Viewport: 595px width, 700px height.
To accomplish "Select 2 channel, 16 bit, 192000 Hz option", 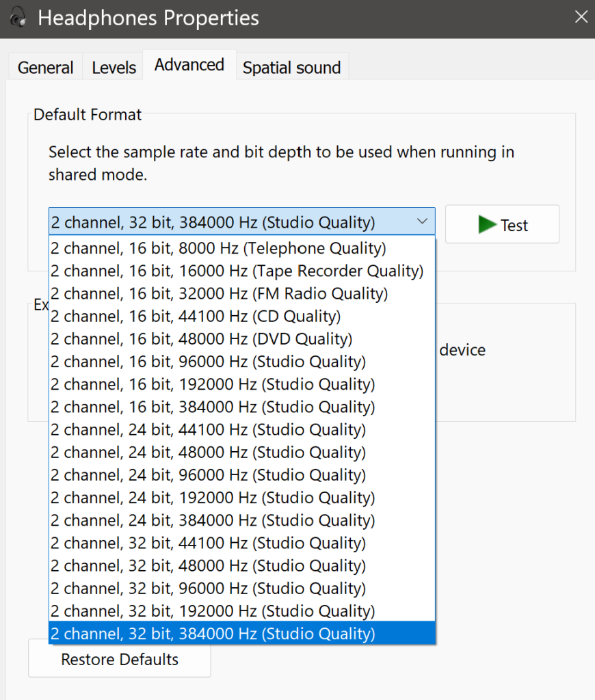I will click(213, 384).
